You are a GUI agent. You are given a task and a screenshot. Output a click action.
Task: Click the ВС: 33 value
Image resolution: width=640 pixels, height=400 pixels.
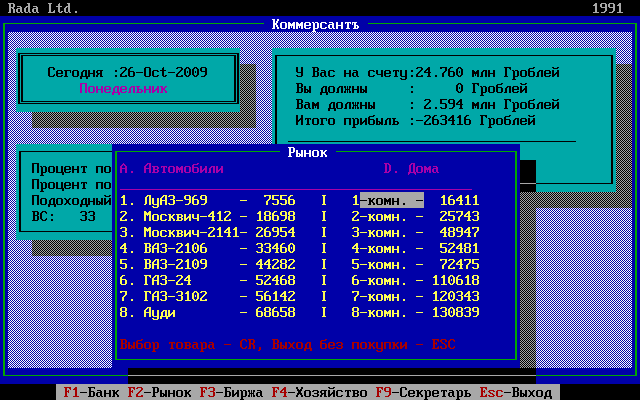click(64, 216)
